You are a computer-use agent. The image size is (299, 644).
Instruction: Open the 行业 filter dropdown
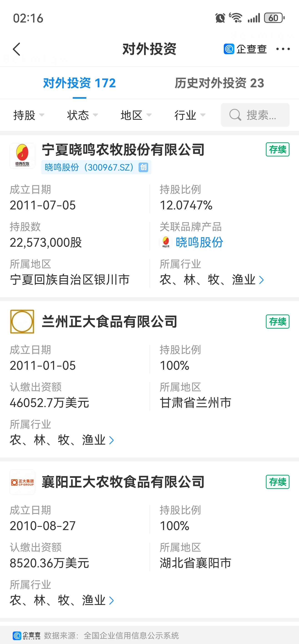pos(190,115)
